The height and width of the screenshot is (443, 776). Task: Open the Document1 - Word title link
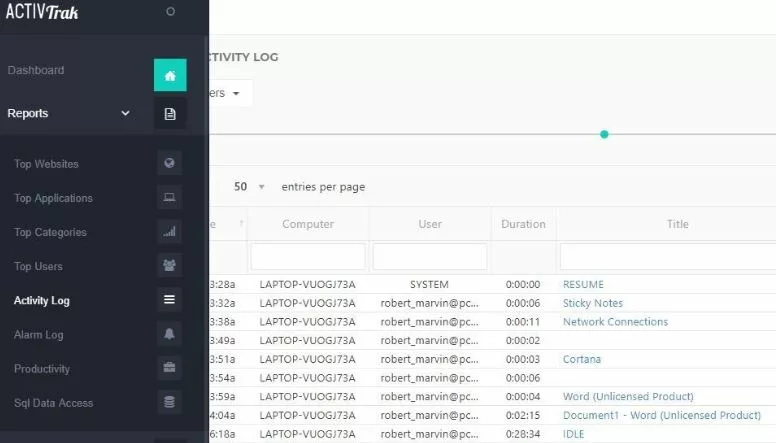coord(662,415)
